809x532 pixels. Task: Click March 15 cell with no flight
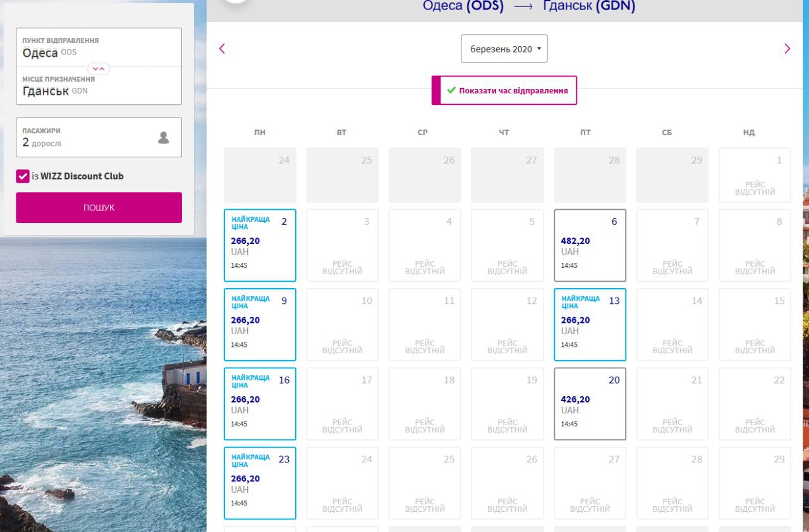point(755,325)
